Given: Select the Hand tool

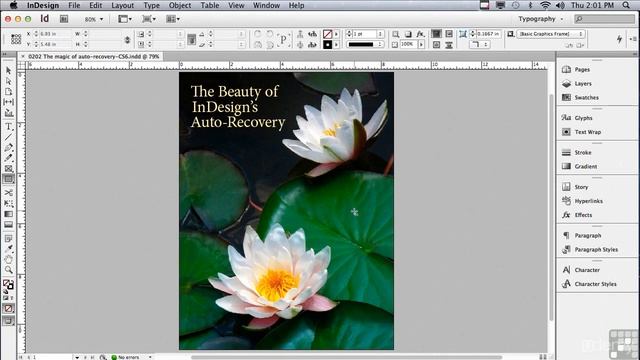Looking at the screenshot, I should click(x=9, y=259).
